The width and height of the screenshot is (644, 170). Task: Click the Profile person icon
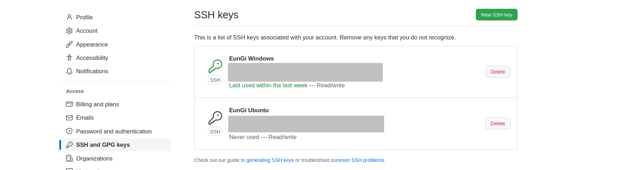point(70,17)
